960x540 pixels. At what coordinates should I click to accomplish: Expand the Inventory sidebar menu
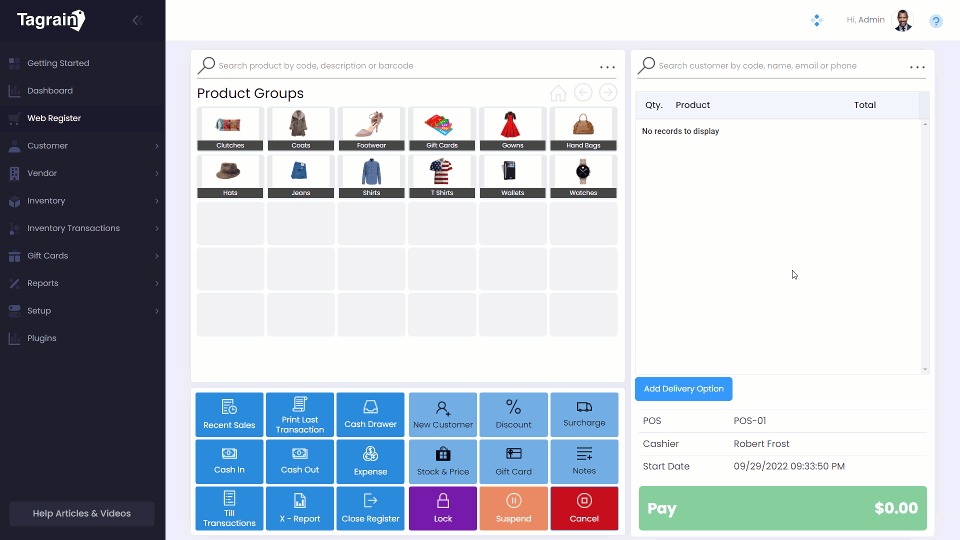click(82, 201)
